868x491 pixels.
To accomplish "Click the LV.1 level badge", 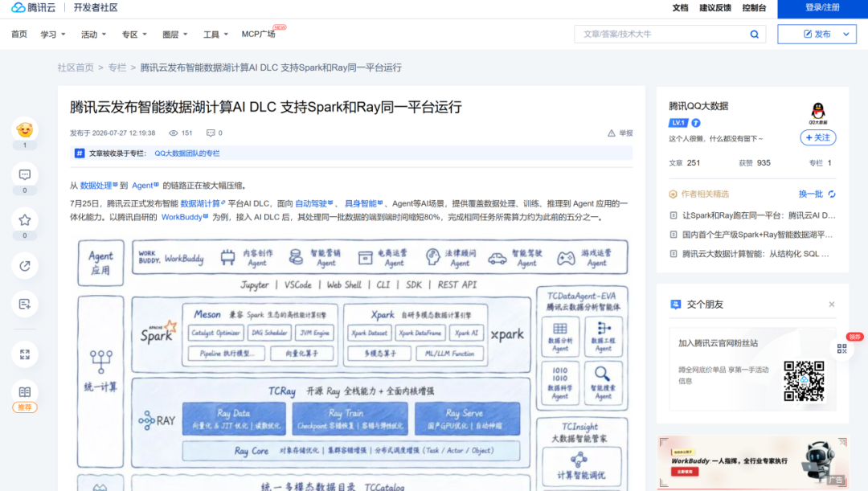I will pyautogui.click(x=678, y=123).
